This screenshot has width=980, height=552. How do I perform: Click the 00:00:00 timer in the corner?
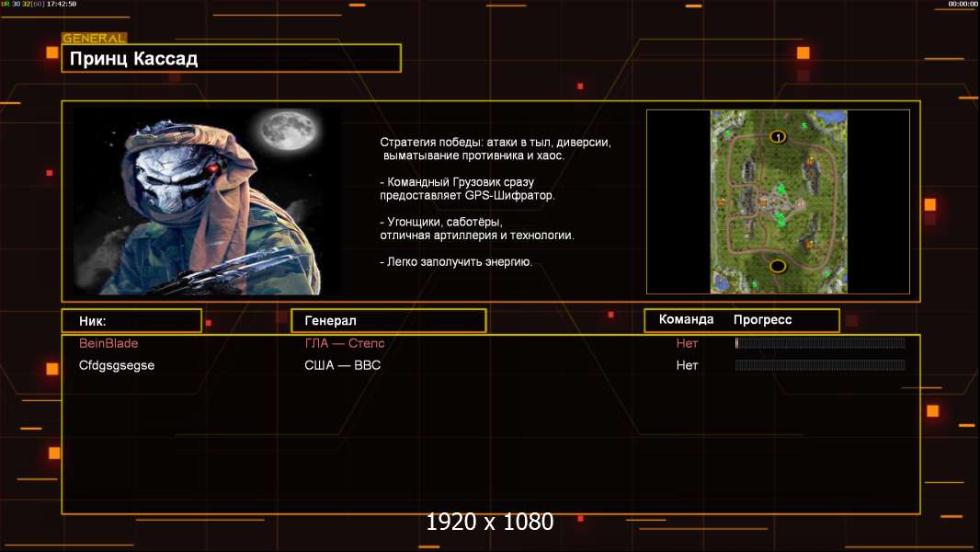[963, 4]
